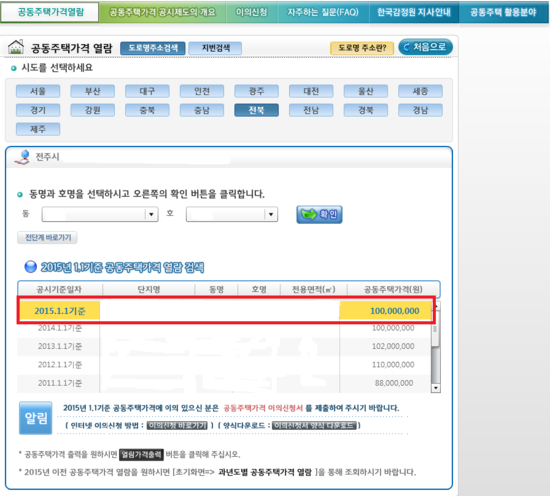Select 울산 region button

[x=366, y=91]
